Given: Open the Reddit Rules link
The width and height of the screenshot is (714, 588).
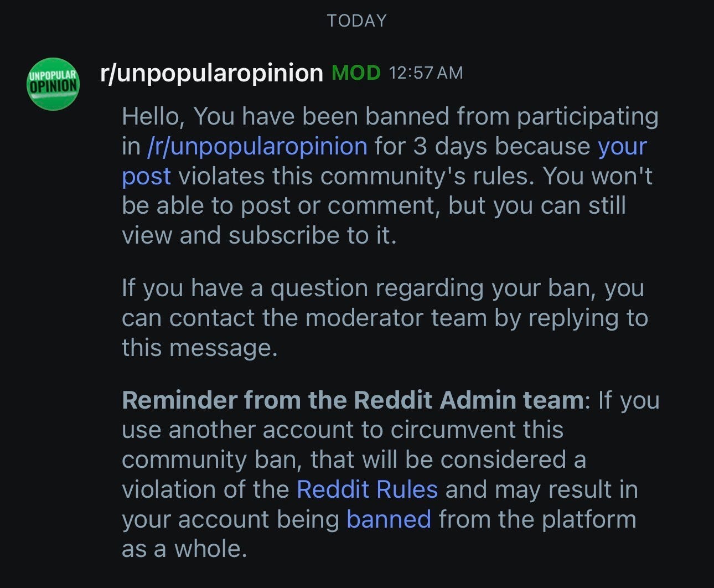Looking at the screenshot, I should point(367,489).
